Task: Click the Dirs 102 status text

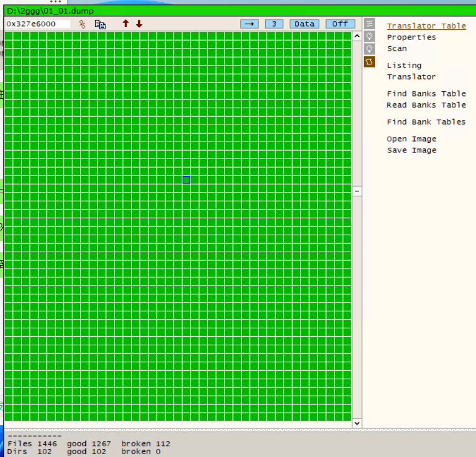Action: pyautogui.click(x=29, y=451)
